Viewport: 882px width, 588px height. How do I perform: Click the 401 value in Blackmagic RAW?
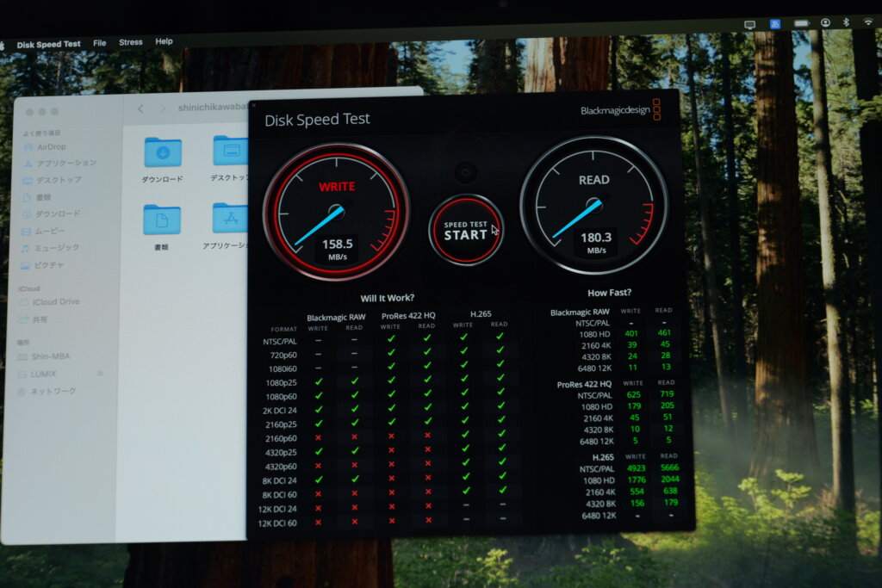coord(631,333)
